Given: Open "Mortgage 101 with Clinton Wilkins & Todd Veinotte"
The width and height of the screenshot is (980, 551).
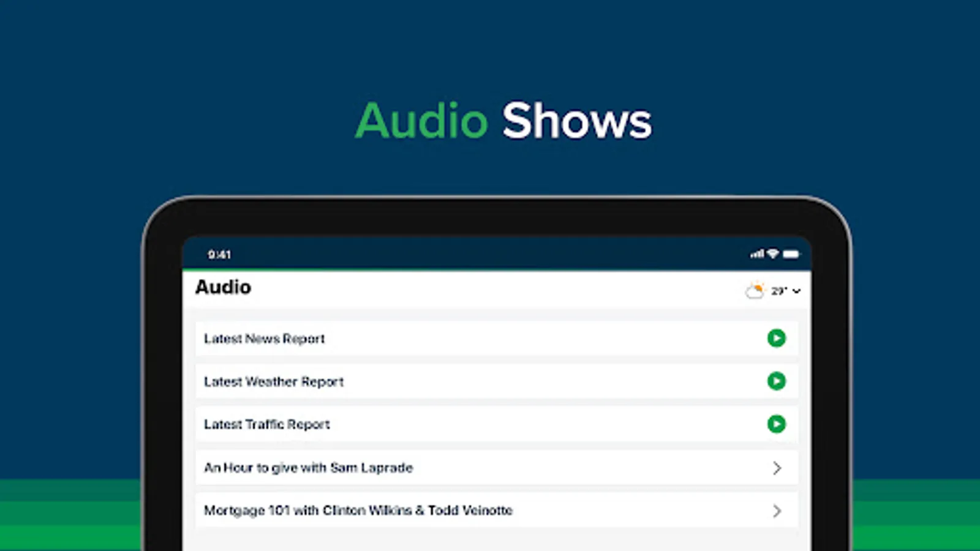Looking at the screenshot, I should [497, 511].
